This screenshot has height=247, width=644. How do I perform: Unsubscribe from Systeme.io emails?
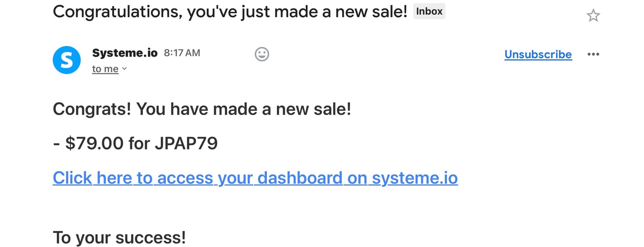click(538, 55)
